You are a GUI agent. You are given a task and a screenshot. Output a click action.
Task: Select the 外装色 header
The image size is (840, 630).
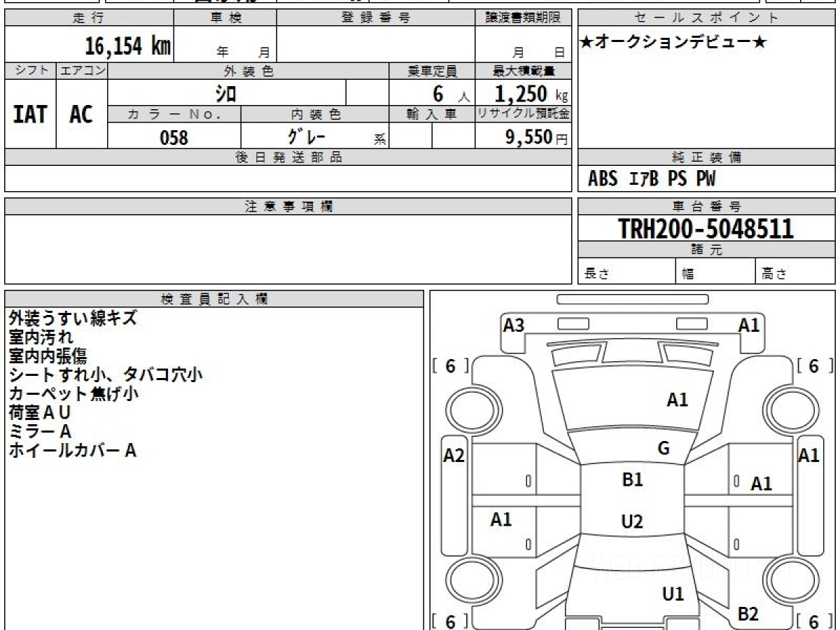point(248,71)
